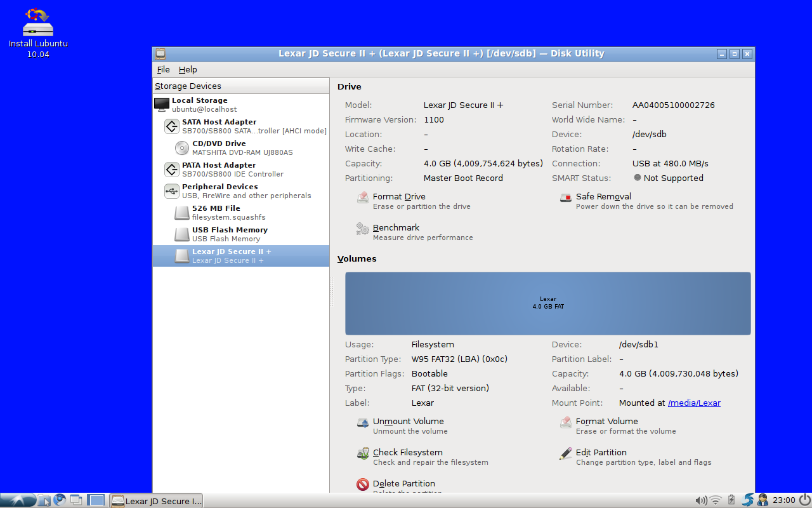Click Format Volume action text

607,421
